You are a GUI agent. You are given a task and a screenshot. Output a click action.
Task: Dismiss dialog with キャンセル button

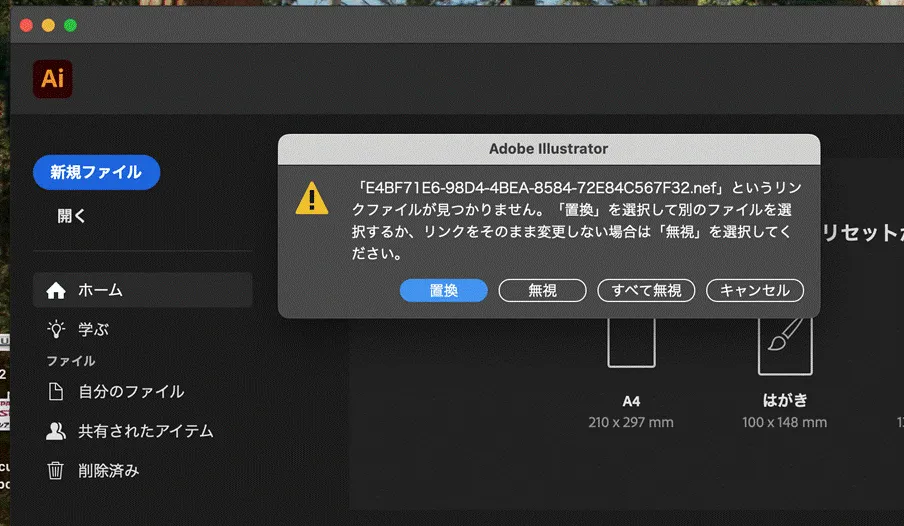tap(755, 290)
